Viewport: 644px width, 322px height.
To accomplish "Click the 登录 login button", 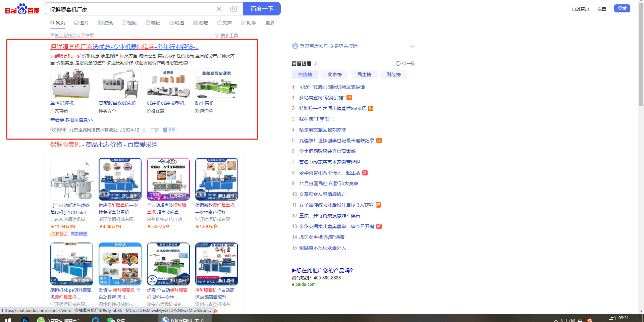I will [622, 8].
